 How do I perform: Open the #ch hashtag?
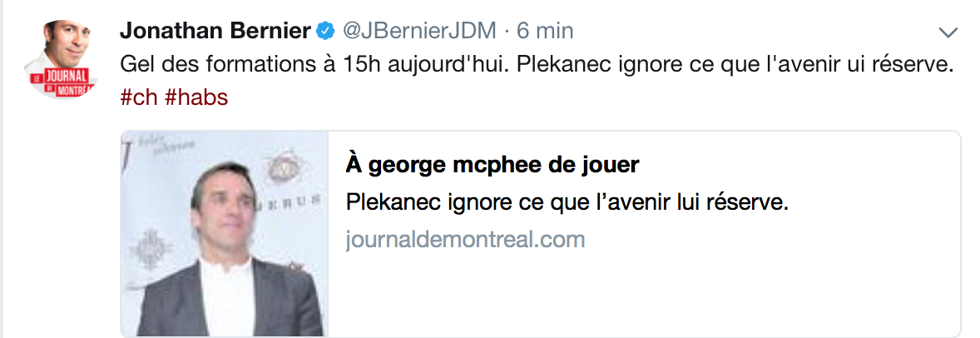[x=139, y=97]
